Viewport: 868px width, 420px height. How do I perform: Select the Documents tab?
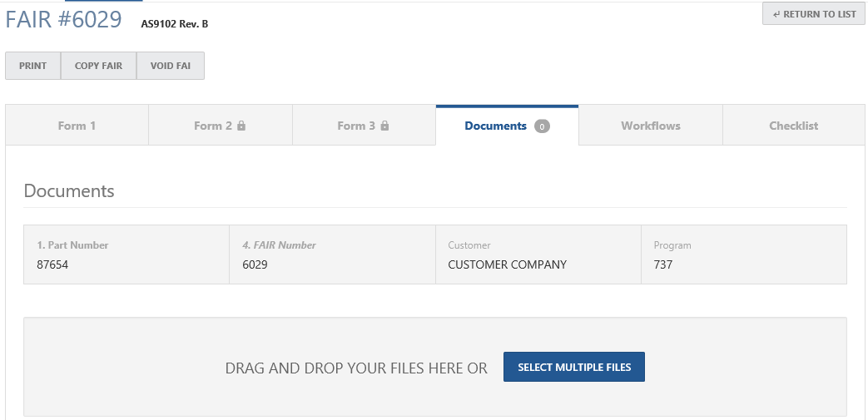507,125
